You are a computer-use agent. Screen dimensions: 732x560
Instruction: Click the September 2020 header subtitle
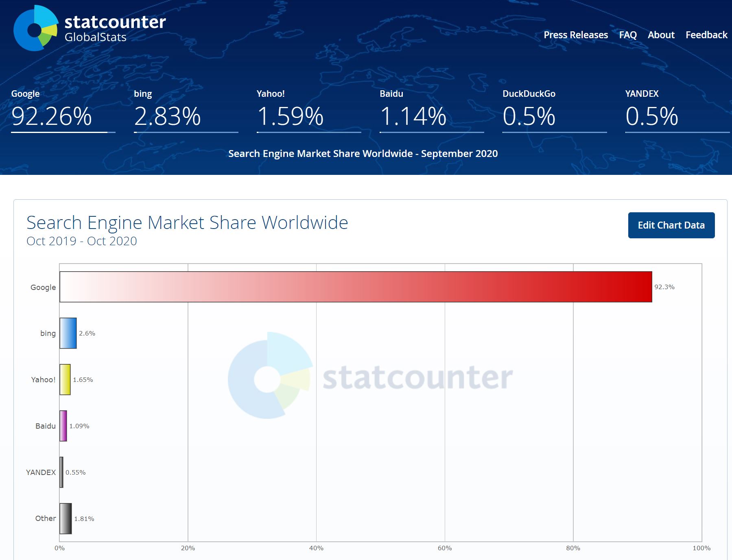point(363,154)
